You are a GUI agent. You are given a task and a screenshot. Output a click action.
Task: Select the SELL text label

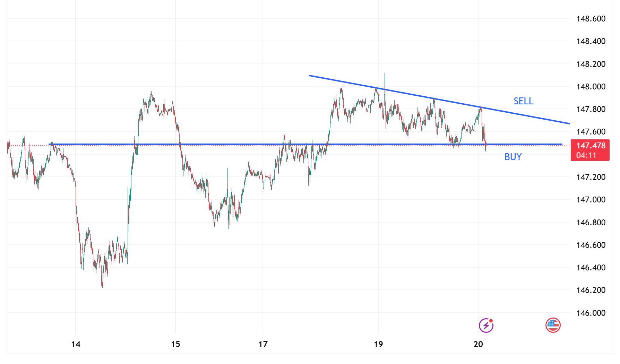click(523, 101)
